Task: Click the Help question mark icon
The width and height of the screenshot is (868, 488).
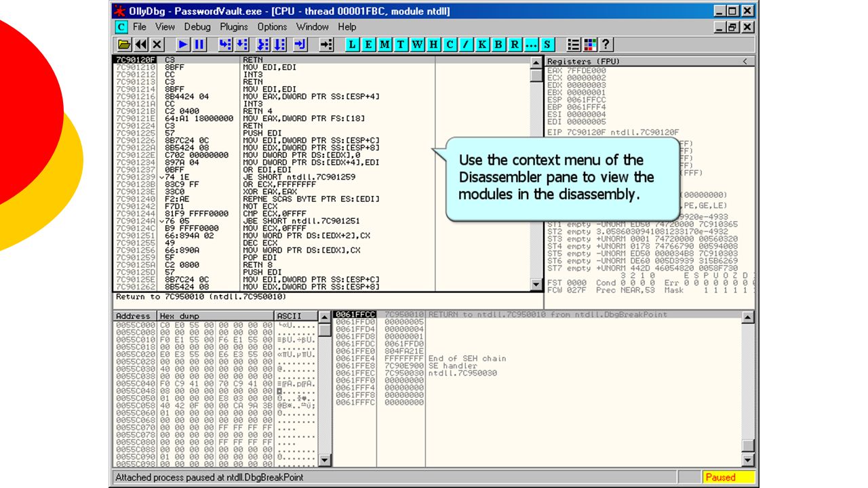Action: [x=606, y=45]
